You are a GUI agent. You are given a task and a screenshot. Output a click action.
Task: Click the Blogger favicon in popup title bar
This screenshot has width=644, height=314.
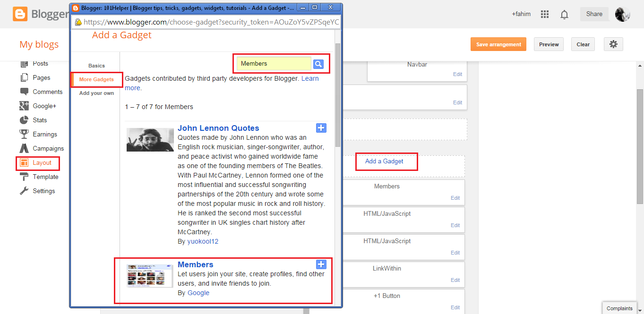pos(76,8)
